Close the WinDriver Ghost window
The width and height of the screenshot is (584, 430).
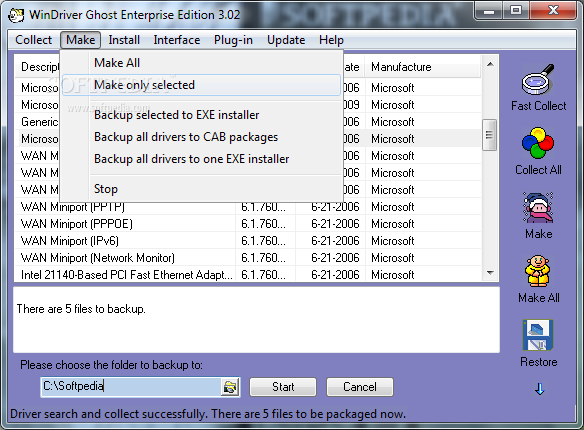pos(553,11)
